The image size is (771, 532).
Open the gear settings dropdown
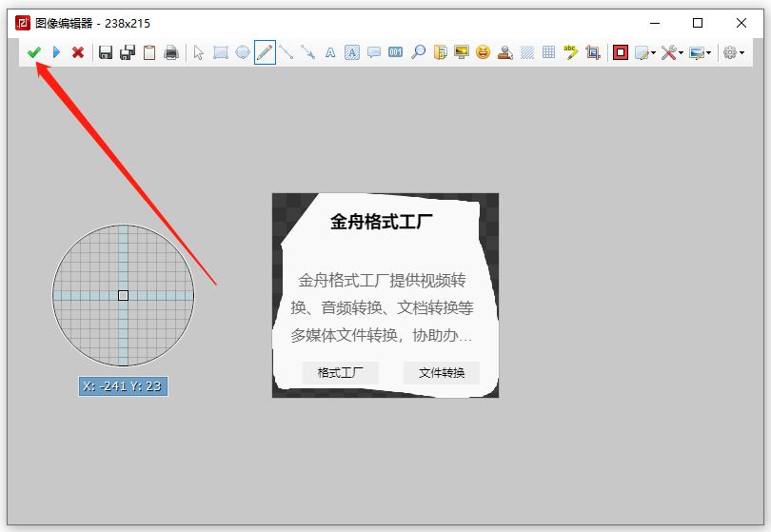pyautogui.click(x=734, y=52)
